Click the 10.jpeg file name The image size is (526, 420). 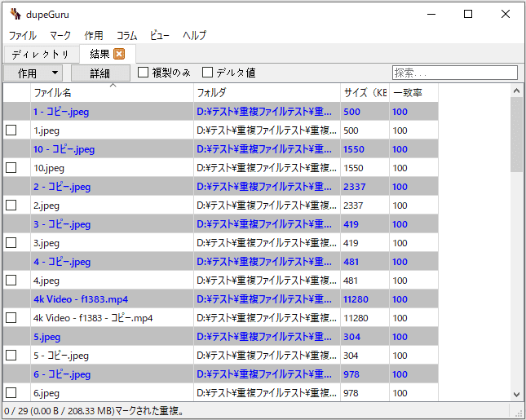click(x=49, y=168)
